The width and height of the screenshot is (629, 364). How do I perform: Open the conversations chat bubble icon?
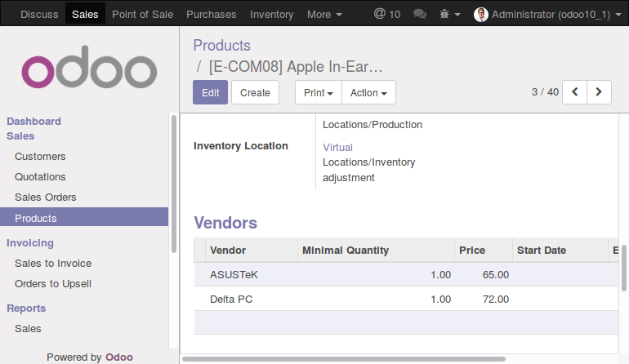pyautogui.click(x=420, y=15)
